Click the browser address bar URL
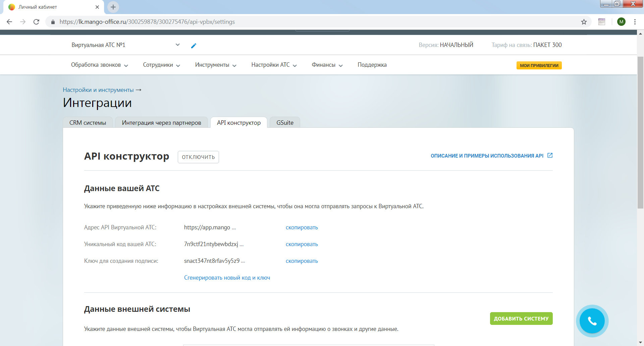The height and width of the screenshot is (346, 644). 147,22
